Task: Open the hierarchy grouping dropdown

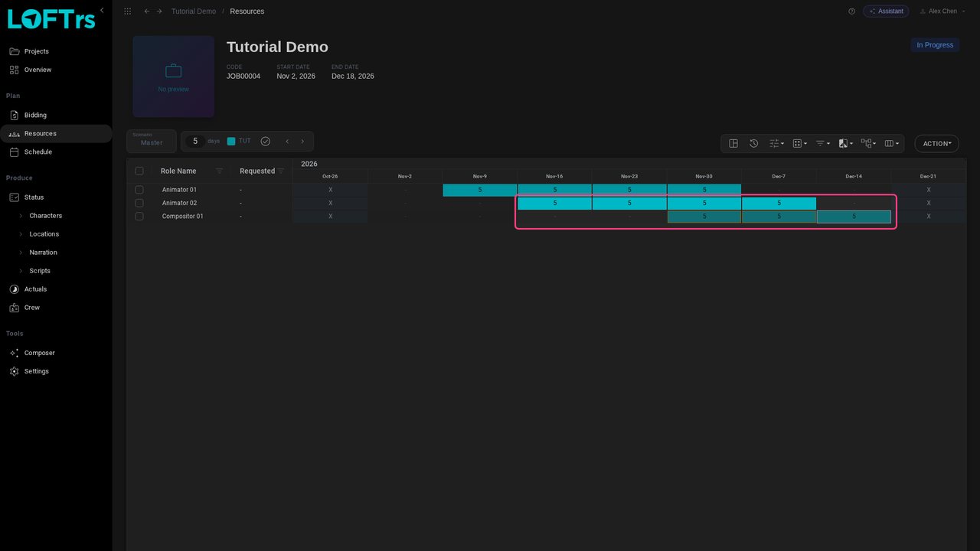Action: (868, 143)
